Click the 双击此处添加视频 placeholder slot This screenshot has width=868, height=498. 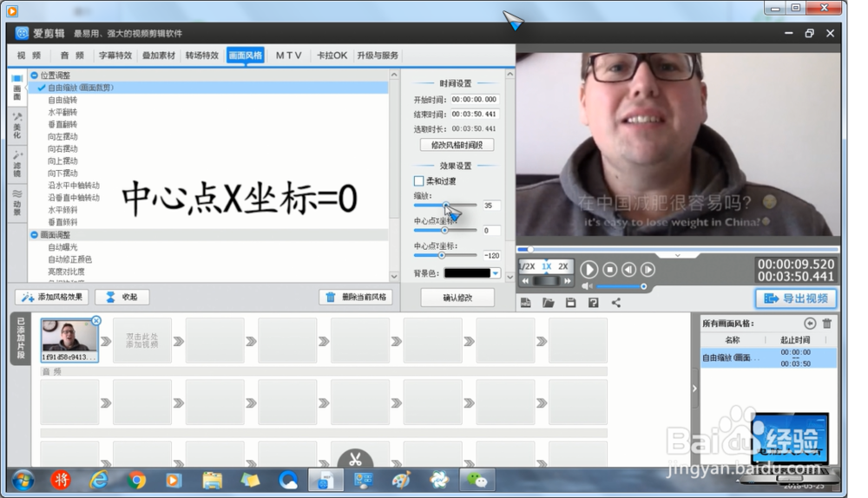pyautogui.click(x=142, y=341)
